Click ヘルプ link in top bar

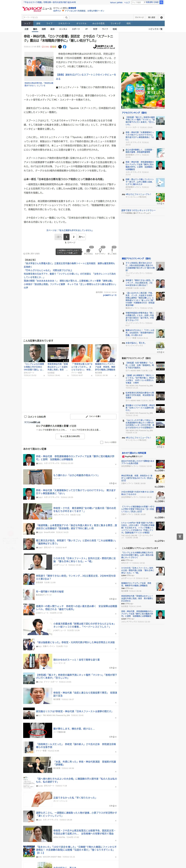[127, 2]
